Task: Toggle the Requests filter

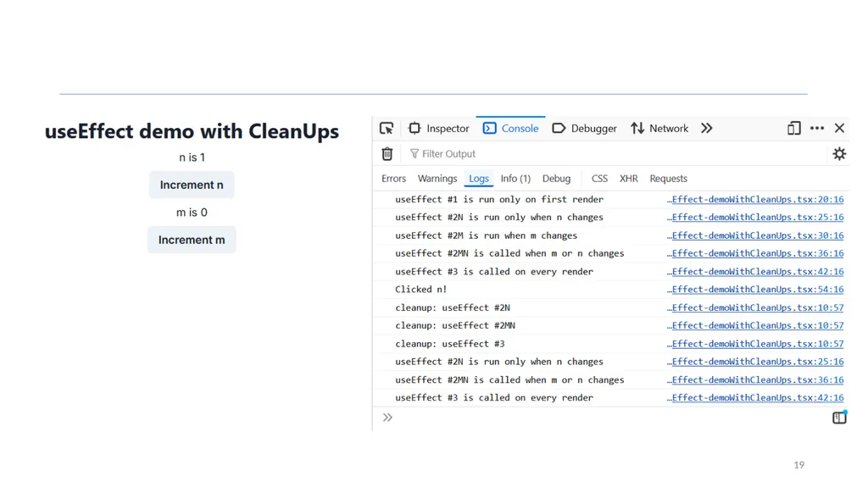Action: (668, 179)
